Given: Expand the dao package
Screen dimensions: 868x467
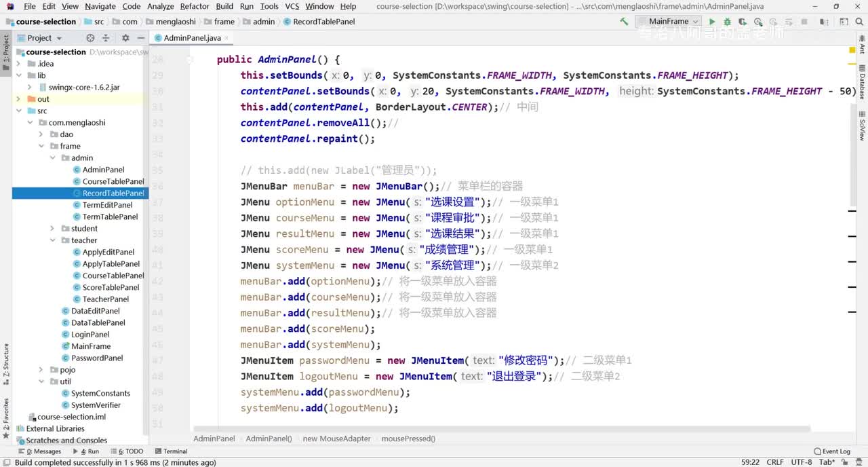Looking at the screenshot, I should 41,134.
